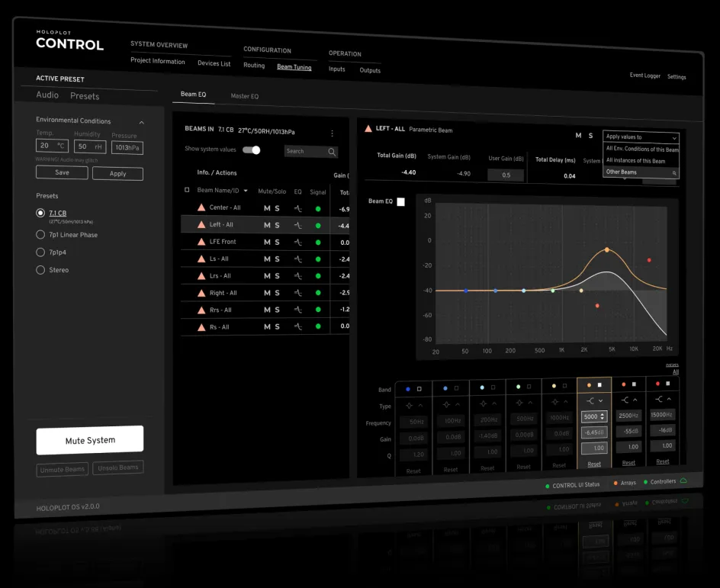
Task: Select the 7p1p4 preset
Action: pos(40,252)
